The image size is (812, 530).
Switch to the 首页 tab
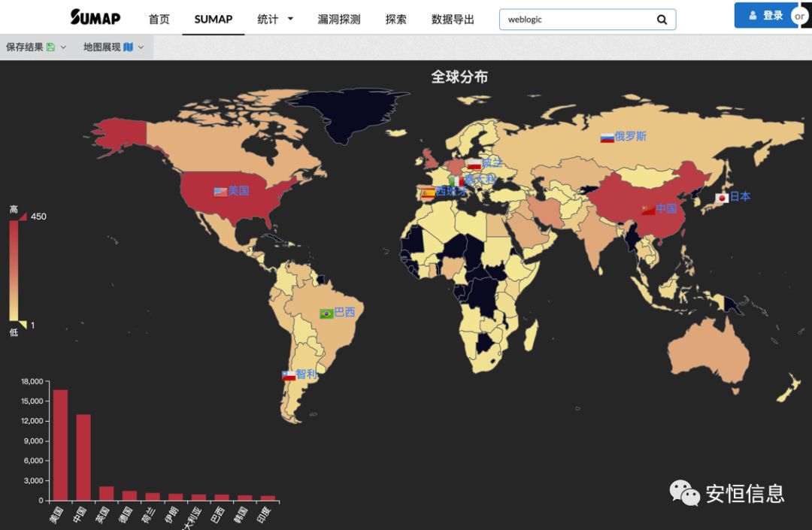159,19
